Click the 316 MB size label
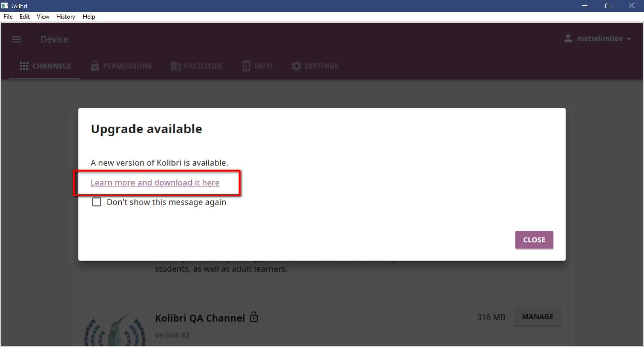The image size is (644, 347). pos(491,317)
